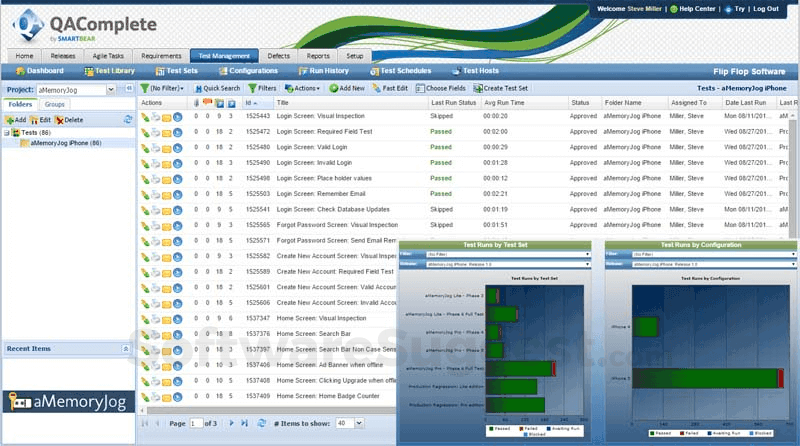Click test ID 1525541 cell

click(x=258, y=210)
